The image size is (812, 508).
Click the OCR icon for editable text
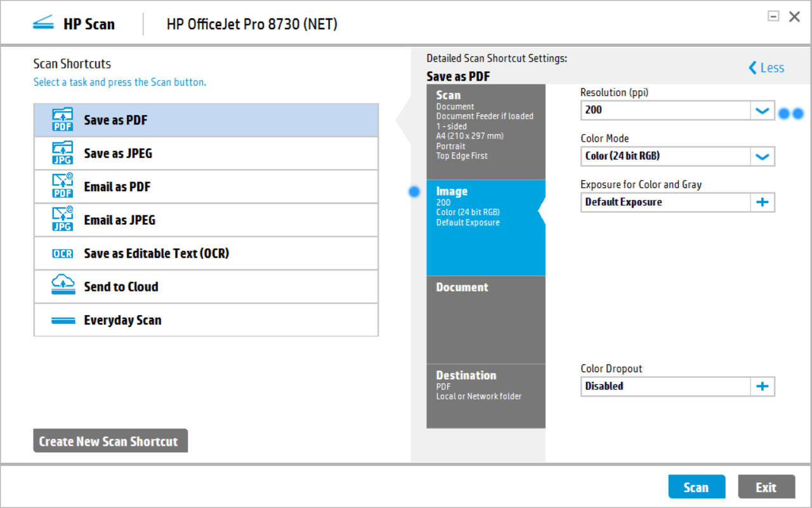(x=63, y=253)
